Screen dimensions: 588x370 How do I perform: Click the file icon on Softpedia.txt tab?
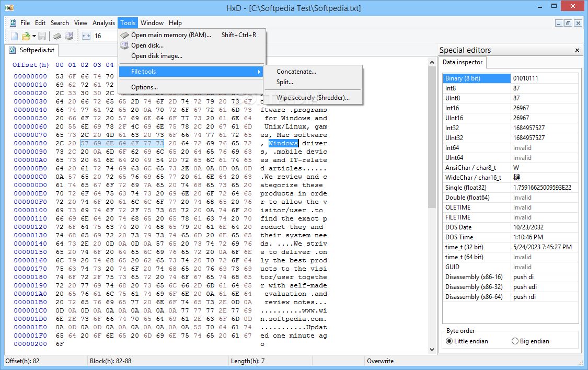(13, 50)
